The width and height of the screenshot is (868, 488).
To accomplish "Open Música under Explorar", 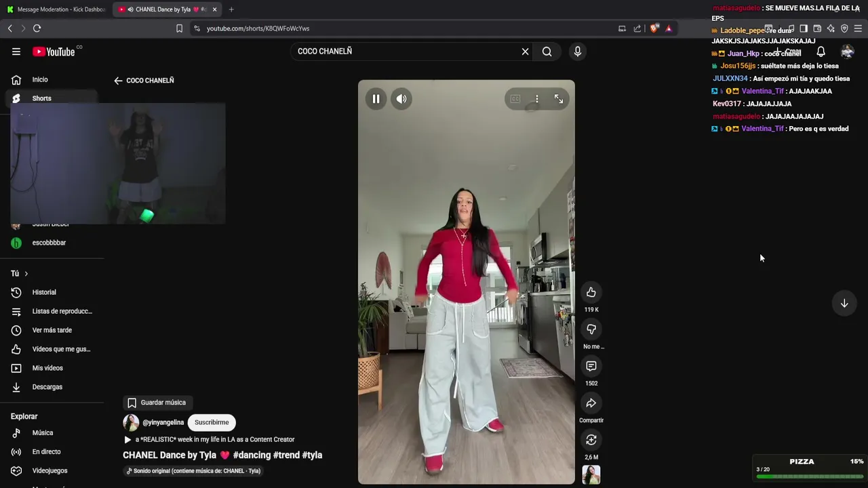I will pos(52,432).
